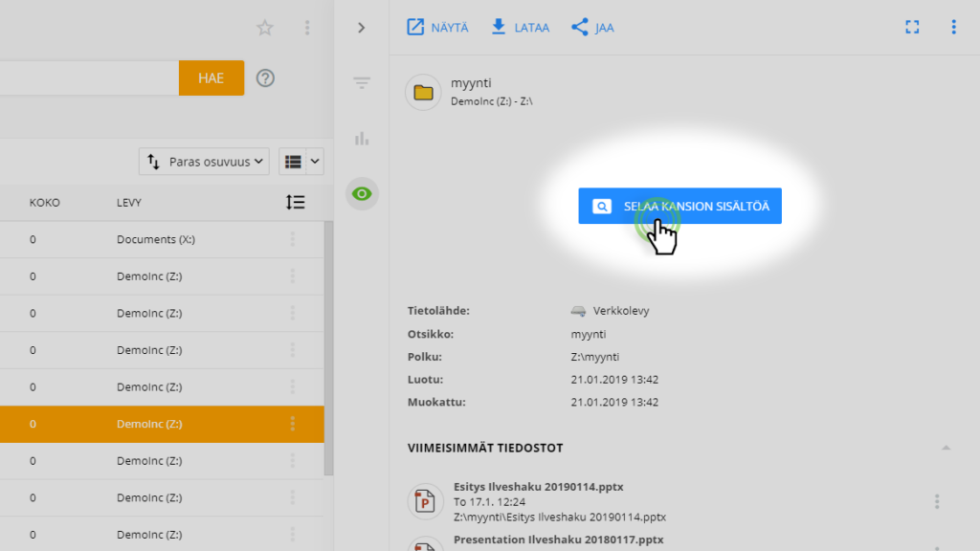Open preview panel three-dot menu

(x=953, y=28)
